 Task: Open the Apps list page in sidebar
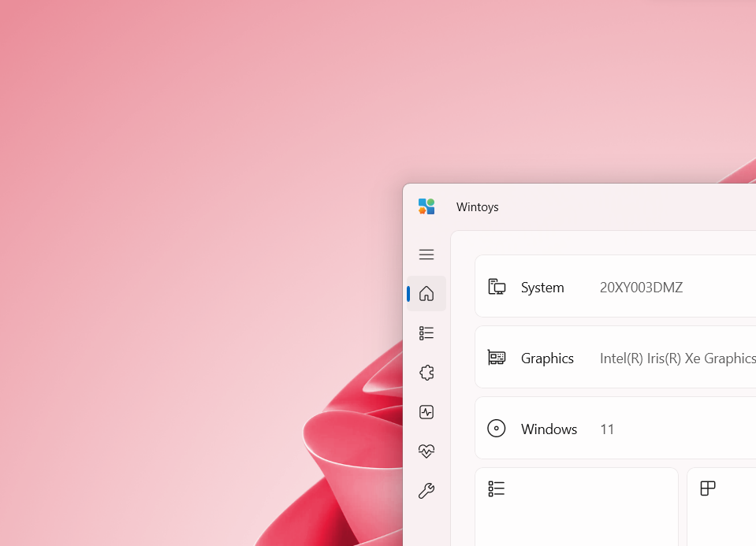tap(426, 333)
